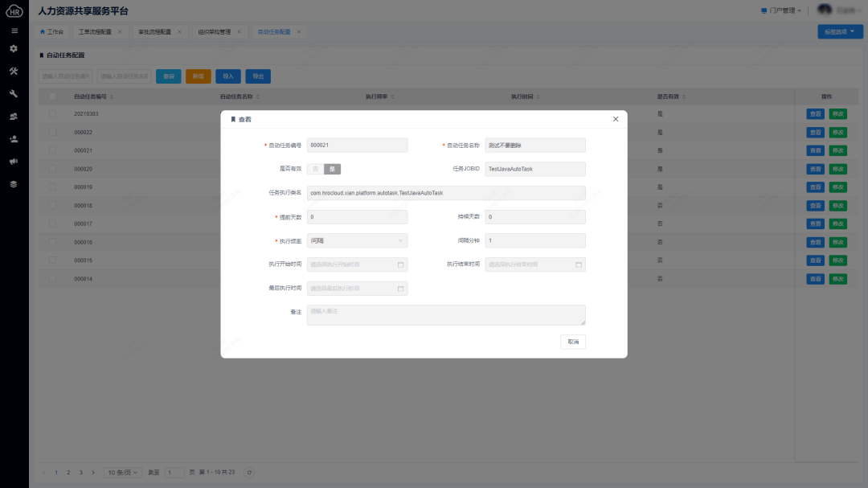Sort by 自动任务名称 column icon
Viewport: 868px width, 488px height.
coord(258,97)
